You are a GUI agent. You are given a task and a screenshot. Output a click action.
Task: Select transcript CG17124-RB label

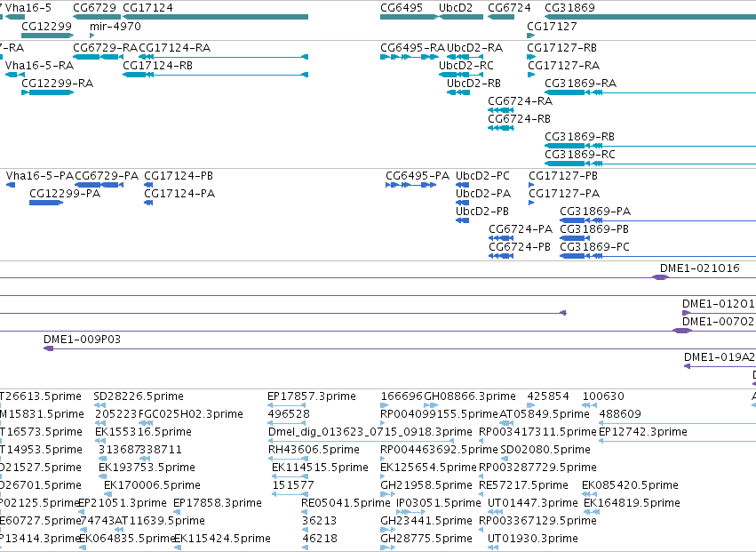coord(157,66)
